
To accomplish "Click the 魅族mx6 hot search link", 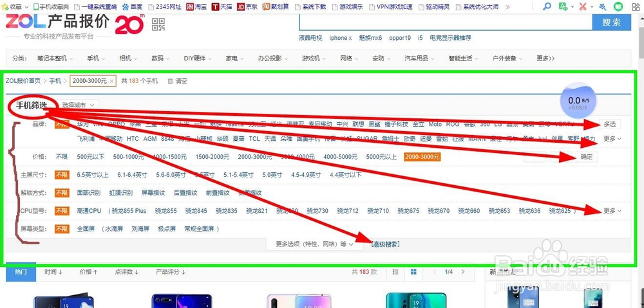I will point(370,38).
